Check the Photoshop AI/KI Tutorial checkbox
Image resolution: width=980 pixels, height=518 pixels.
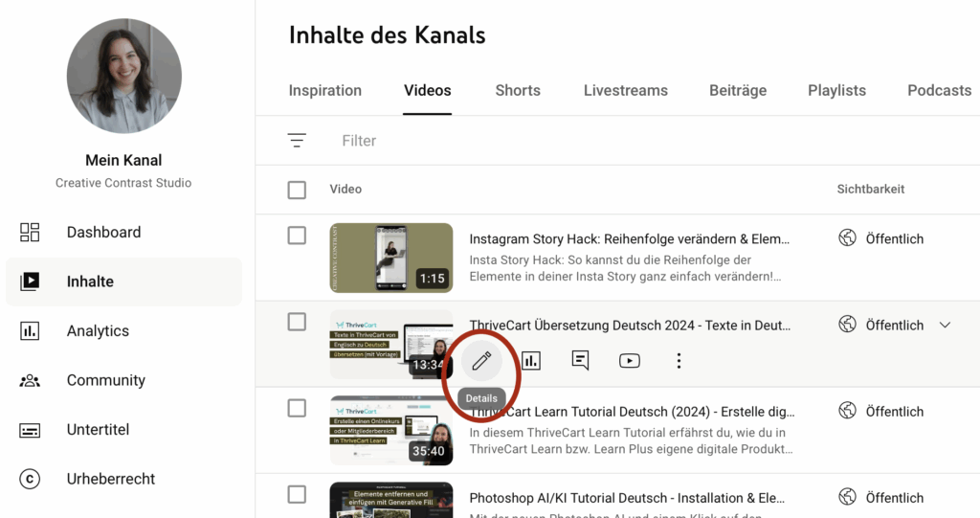[x=297, y=495]
